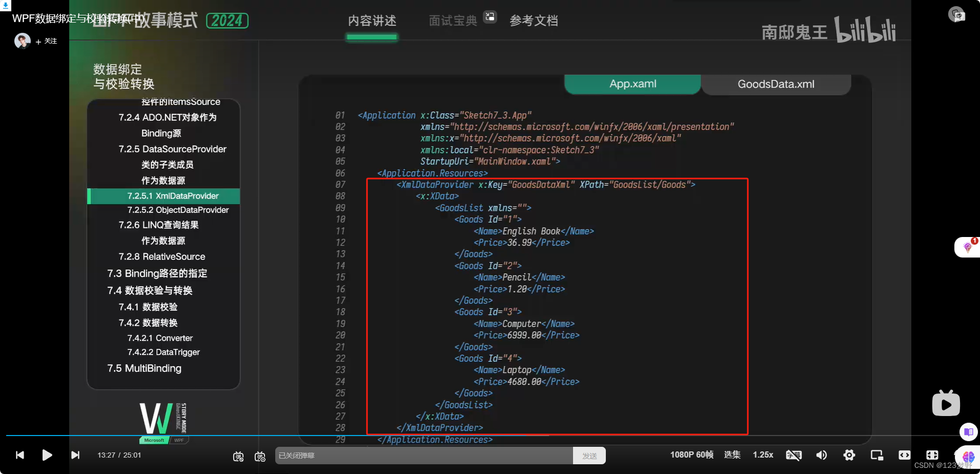Open section 7.5 MultiBinding
This screenshot has width=980, height=474.
(x=144, y=368)
